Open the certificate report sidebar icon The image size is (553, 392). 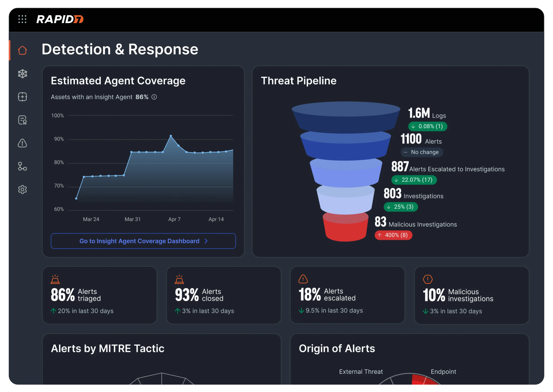pyautogui.click(x=22, y=120)
